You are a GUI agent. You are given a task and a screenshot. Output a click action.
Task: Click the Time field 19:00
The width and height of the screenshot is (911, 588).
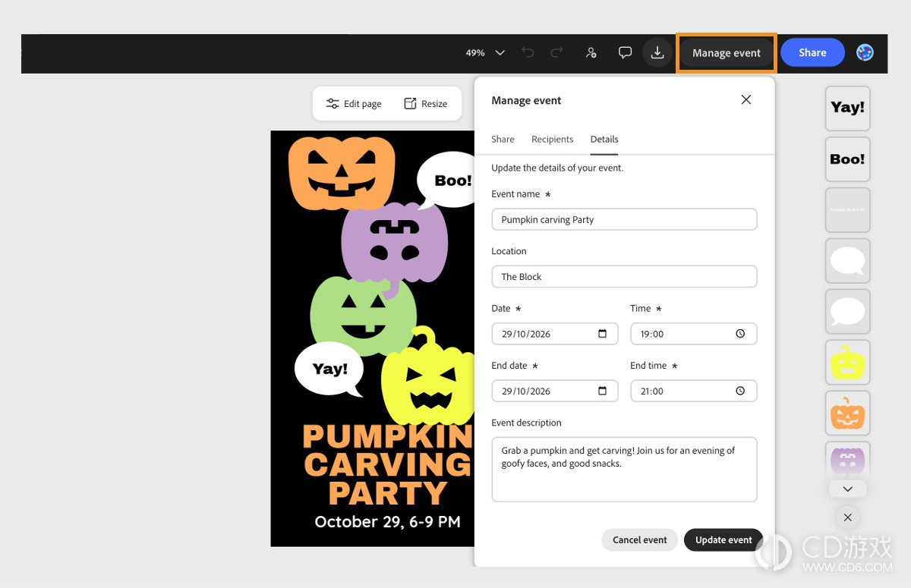tap(693, 334)
